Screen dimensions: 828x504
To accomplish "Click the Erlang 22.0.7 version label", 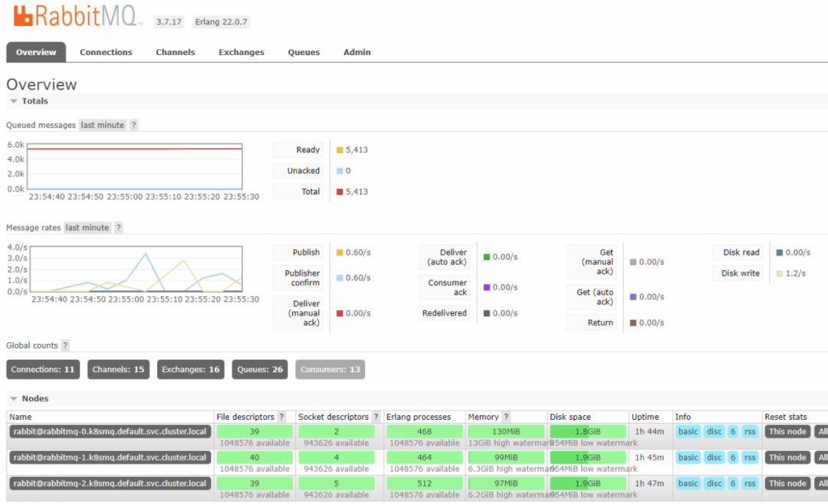I will [221, 21].
